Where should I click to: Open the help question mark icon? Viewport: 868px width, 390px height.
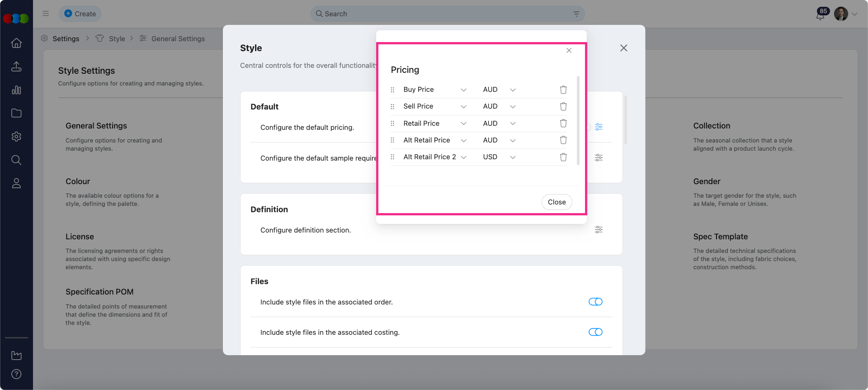pos(16,374)
